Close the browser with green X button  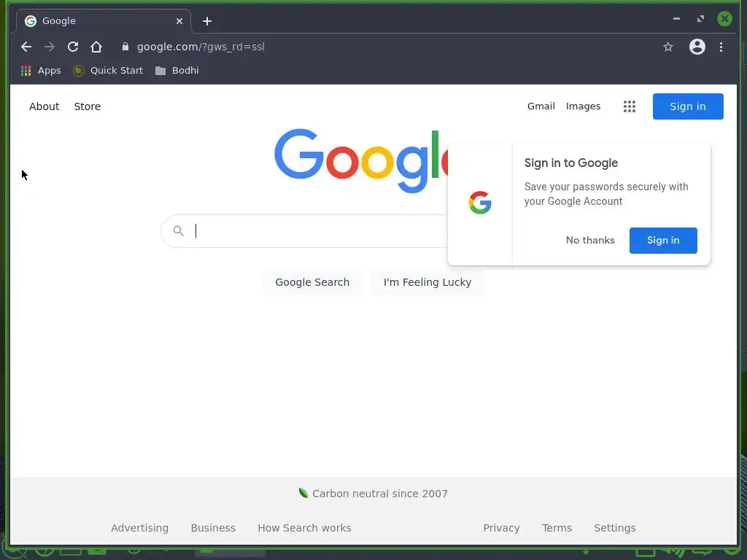724,18
